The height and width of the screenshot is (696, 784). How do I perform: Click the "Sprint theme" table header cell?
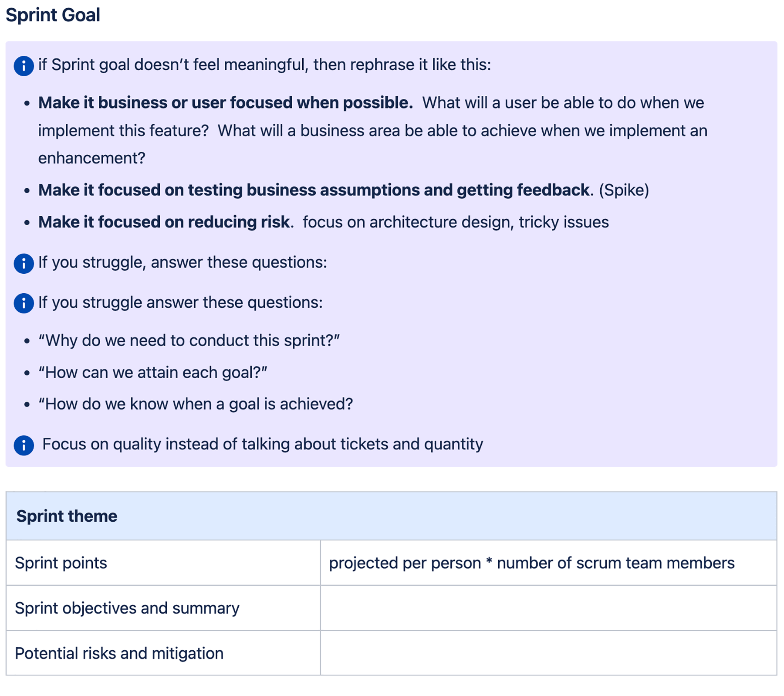[67, 516]
